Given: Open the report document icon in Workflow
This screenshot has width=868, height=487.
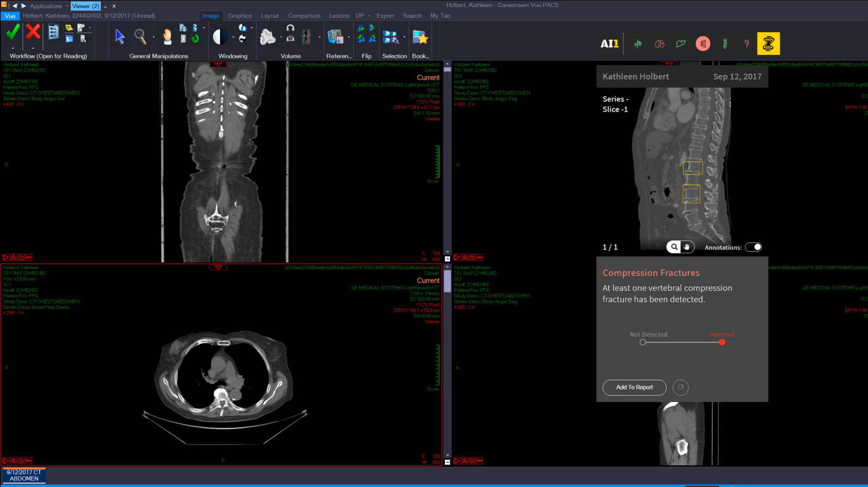Looking at the screenshot, I should [53, 32].
